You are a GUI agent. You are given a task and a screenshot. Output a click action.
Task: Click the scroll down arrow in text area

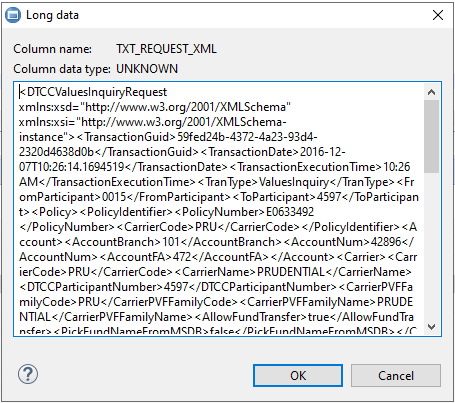click(x=431, y=327)
